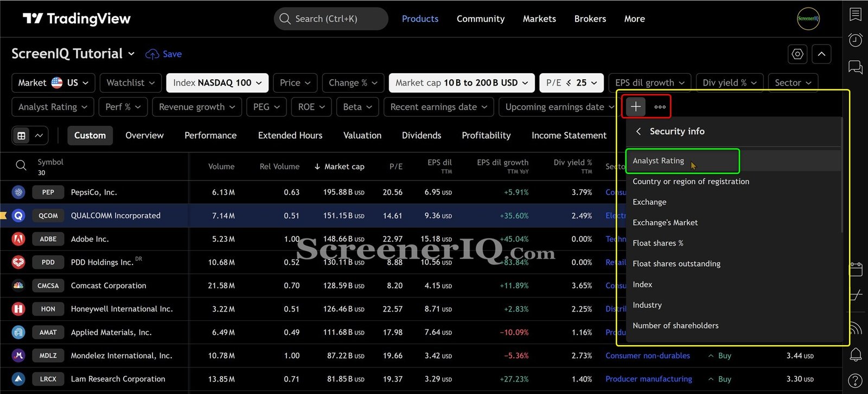
Task: Select the Custom column tab
Action: (x=90, y=135)
